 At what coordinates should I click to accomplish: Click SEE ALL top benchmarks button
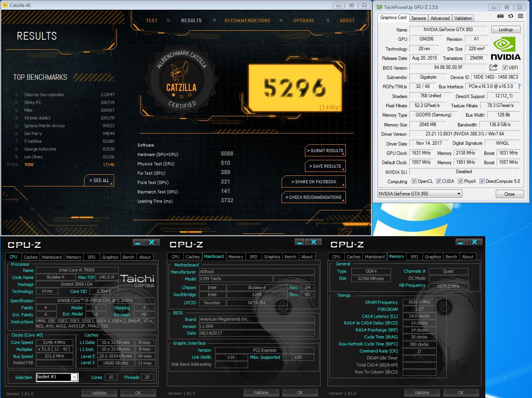(99, 181)
